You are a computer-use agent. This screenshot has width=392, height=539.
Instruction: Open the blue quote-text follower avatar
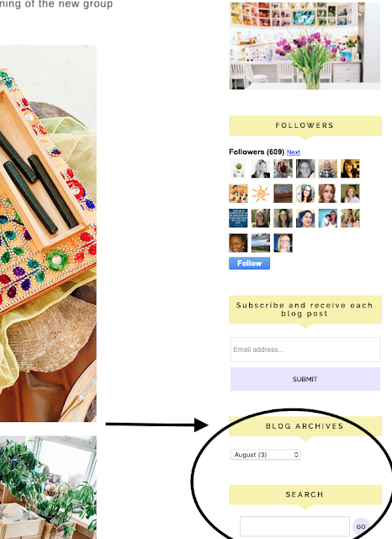coord(238,218)
